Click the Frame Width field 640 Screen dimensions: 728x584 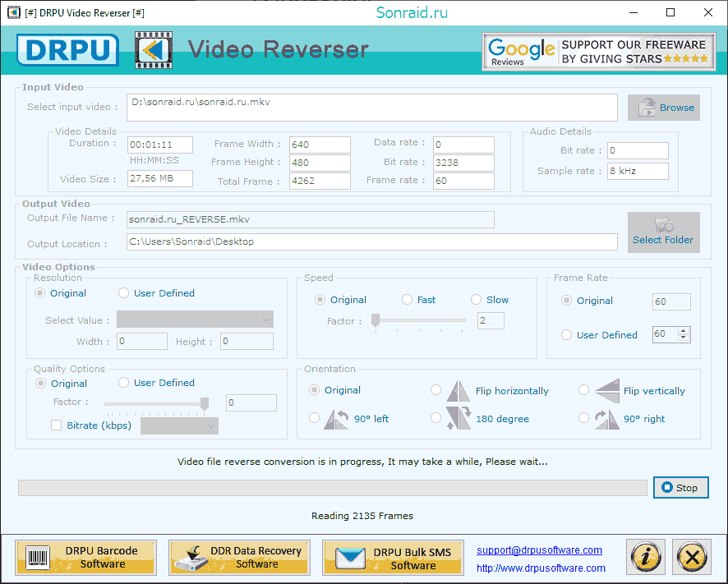click(320, 145)
